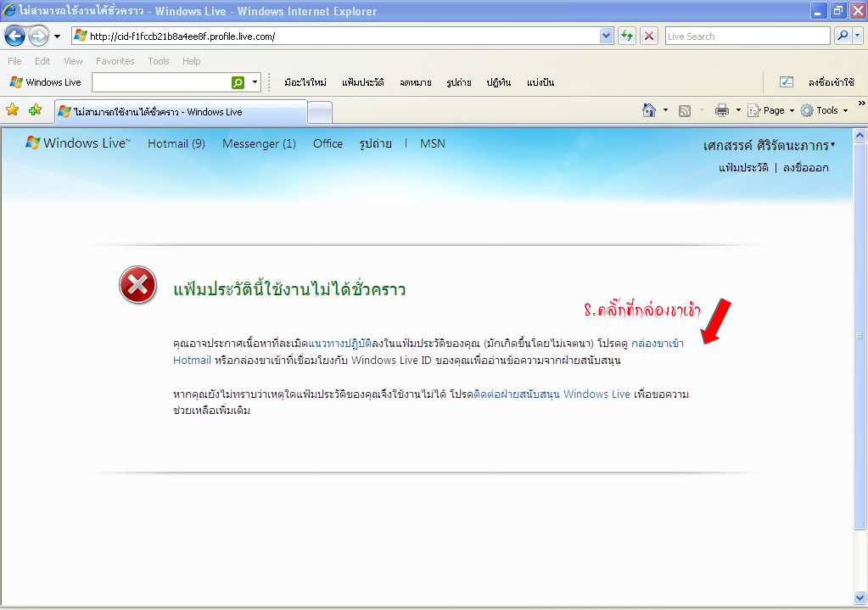Click the Live Search magnifier button
This screenshot has height=610, width=868.
point(843,36)
